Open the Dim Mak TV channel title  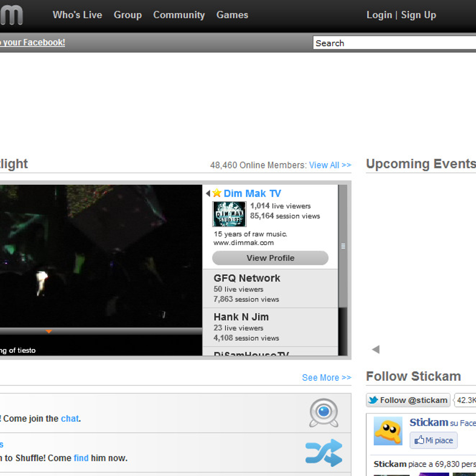point(252,194)
